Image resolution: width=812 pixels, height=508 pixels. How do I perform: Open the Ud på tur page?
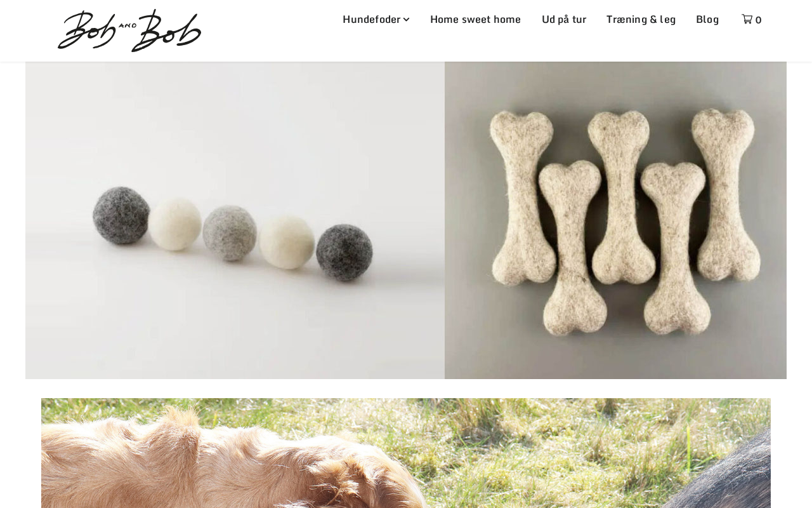(564, 19)
